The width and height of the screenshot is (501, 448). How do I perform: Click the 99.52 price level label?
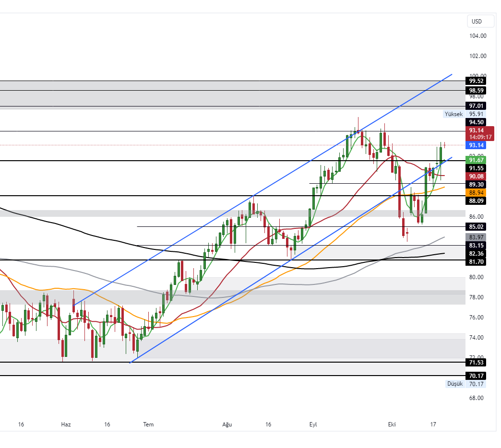coord(476,81)
